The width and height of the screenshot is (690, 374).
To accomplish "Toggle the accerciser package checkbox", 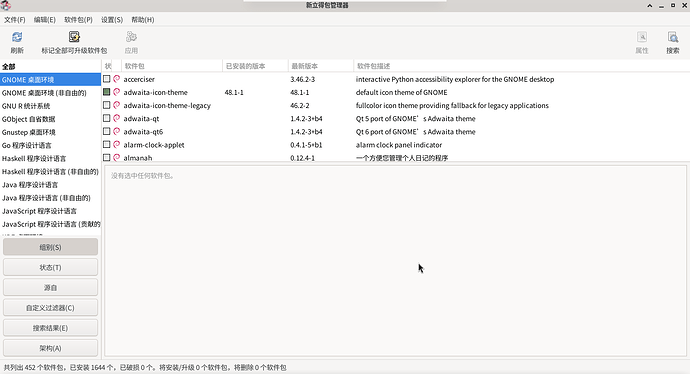I will click(106, 79).
